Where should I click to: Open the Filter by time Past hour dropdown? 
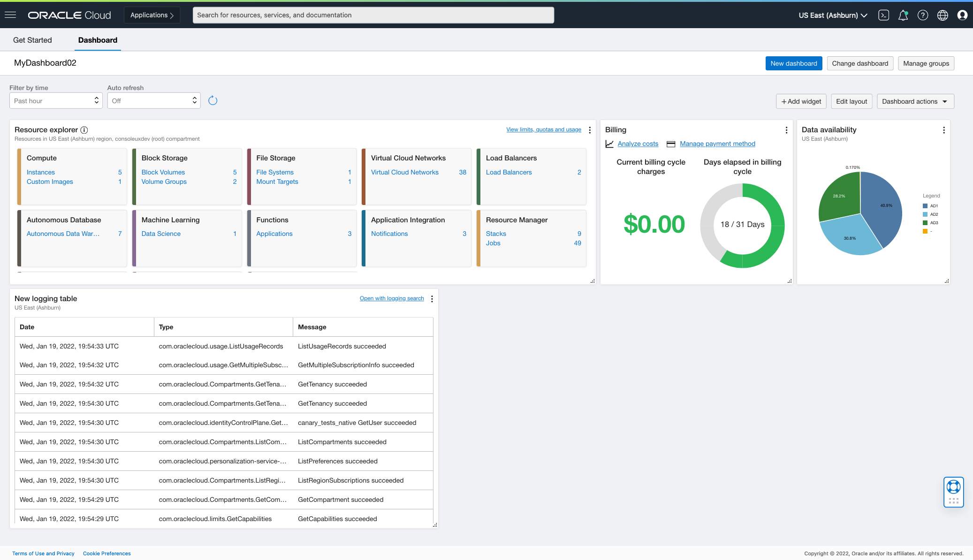pyautogui.click(x=56, y=100)
